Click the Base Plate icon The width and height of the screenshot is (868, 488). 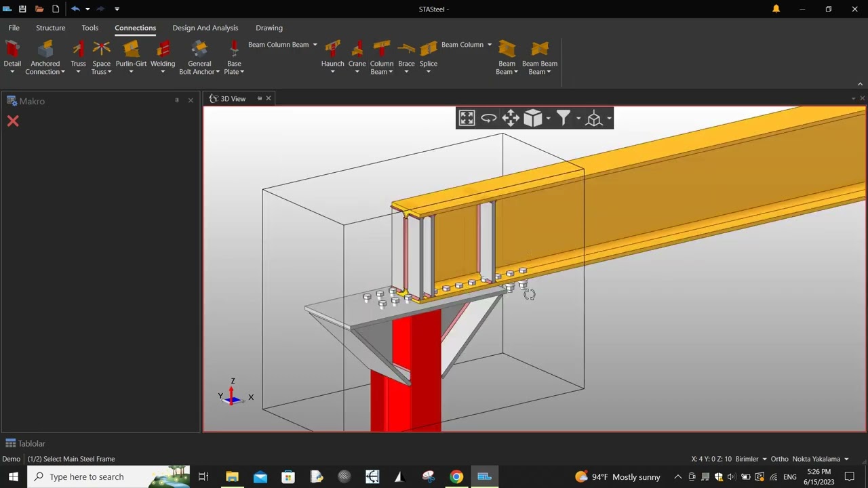coord(234,49)
